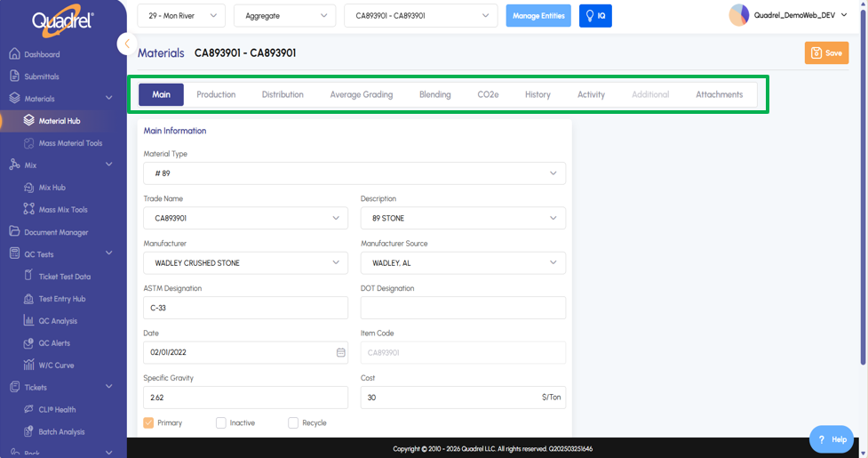
Task: Open Test Entry Hub icon
Action: coord(28,299)
